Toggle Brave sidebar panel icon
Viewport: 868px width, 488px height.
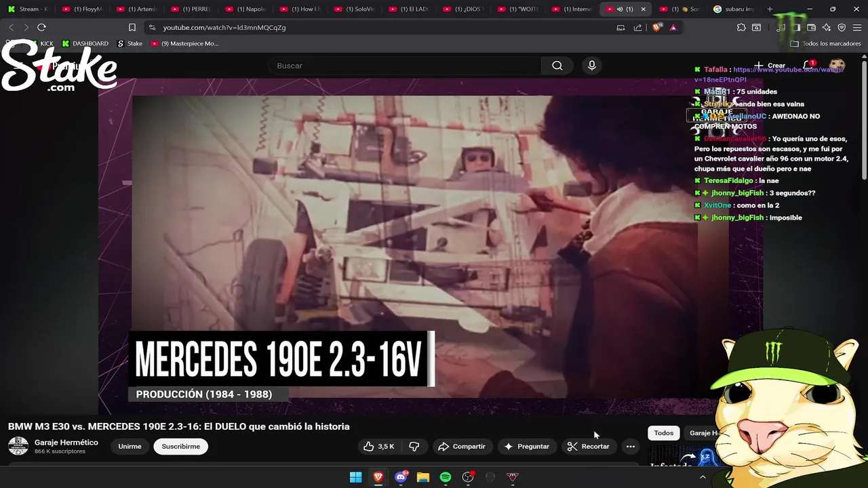[x=796, y=27]
